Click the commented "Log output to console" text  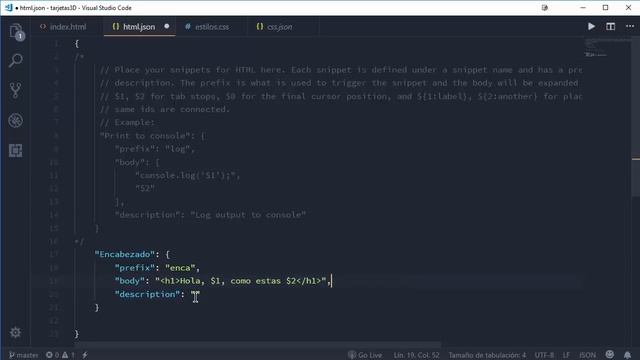click(x=248, y=215)
